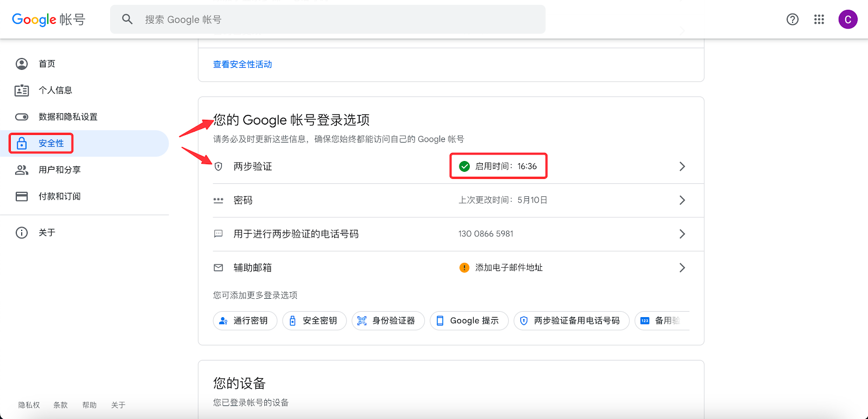Open 数据和隐私设置 in the sidebar
The image size is (868, 419).
tap(85, 117)
